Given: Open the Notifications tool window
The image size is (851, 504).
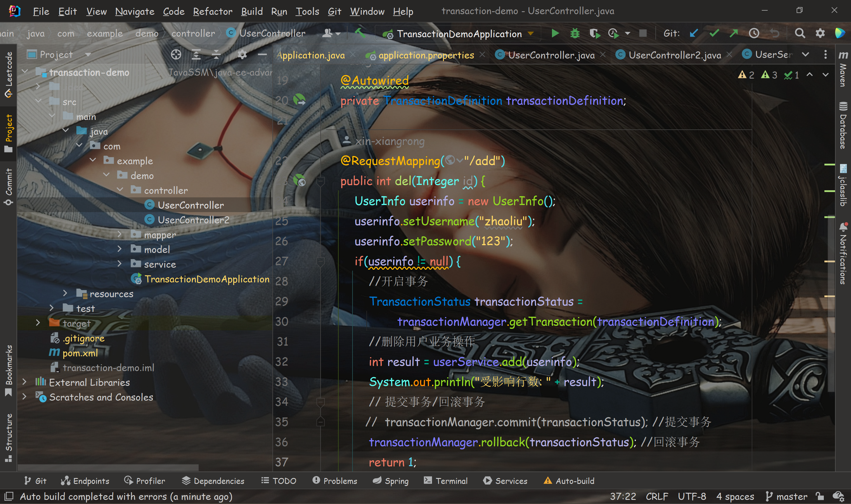Looking at the screenshot, I should [x=843, y=253].
